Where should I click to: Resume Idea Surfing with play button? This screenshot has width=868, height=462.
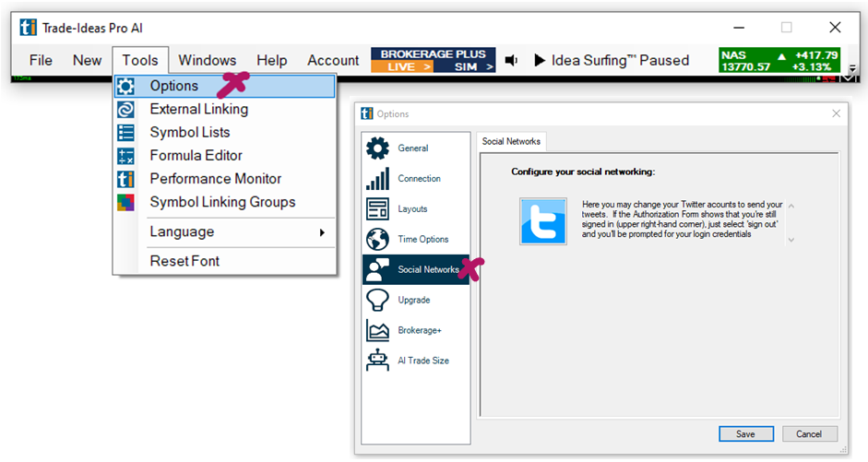point(540,60)
